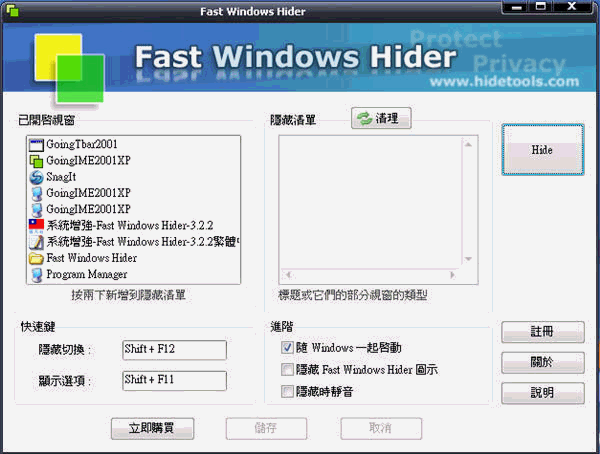
Task: Click the green refresh icon on 清理
Action: (362, 119)
